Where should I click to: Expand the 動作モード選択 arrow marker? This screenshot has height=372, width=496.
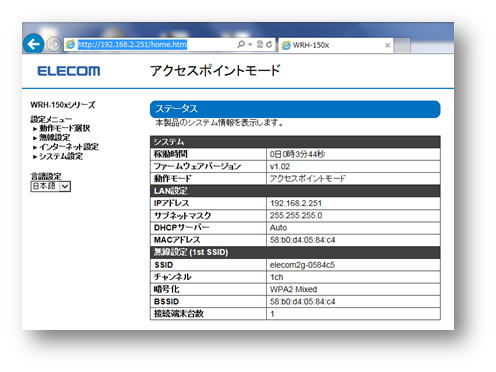point(35,129)
